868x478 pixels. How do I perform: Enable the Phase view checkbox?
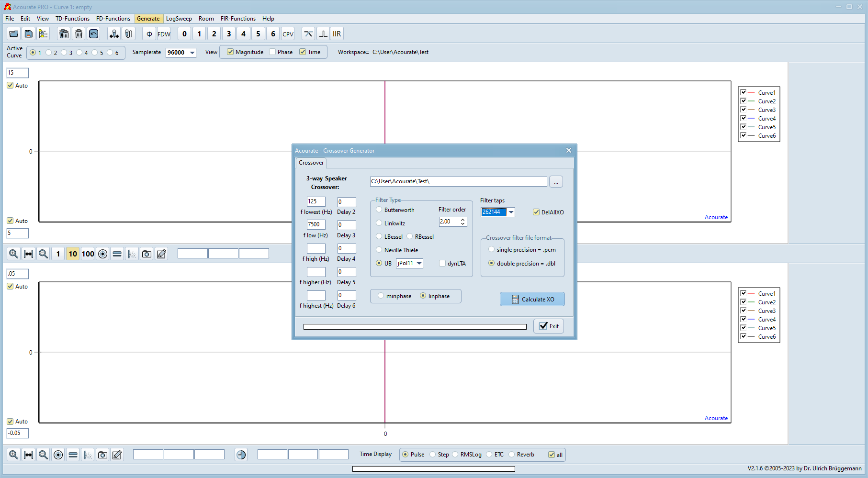click(272, 52)
